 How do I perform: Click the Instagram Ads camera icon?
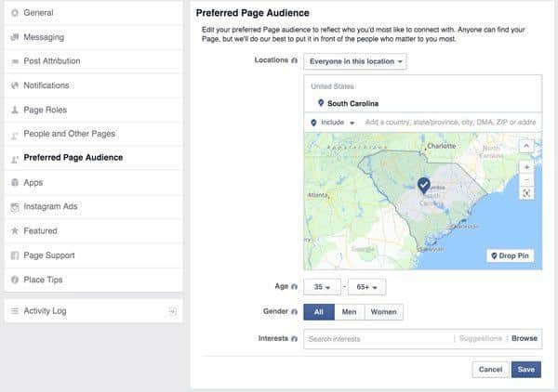pyautogui.click(x=15, y=207)
